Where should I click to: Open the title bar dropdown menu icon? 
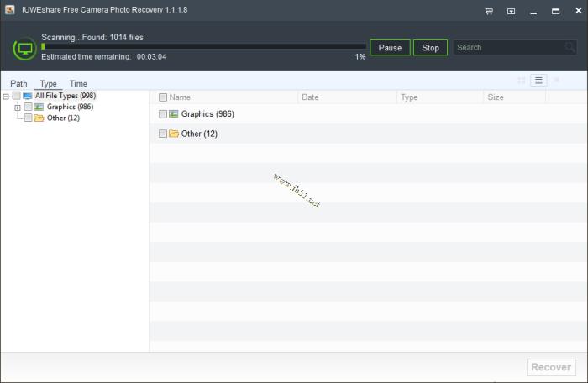pyautogui.click(x=511, y=11)
